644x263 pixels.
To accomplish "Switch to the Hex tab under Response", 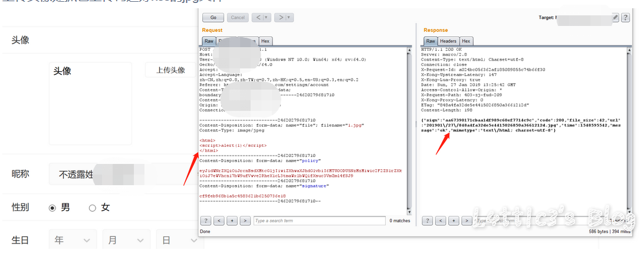I will tap(466, 41).
